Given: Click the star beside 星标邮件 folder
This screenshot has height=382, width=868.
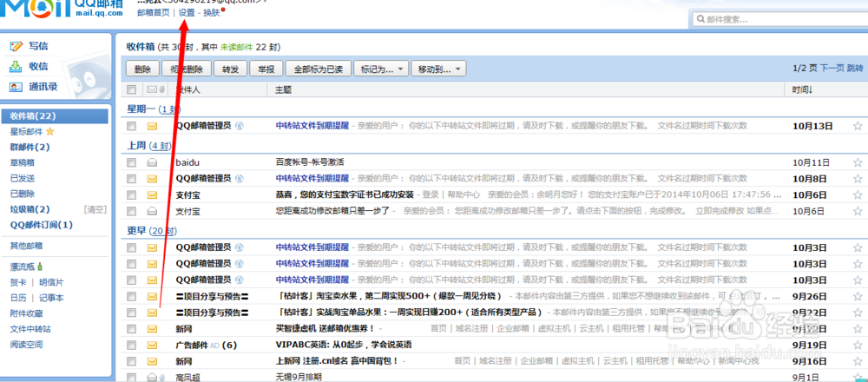Looking at the screenshot, I should (49, 132).
